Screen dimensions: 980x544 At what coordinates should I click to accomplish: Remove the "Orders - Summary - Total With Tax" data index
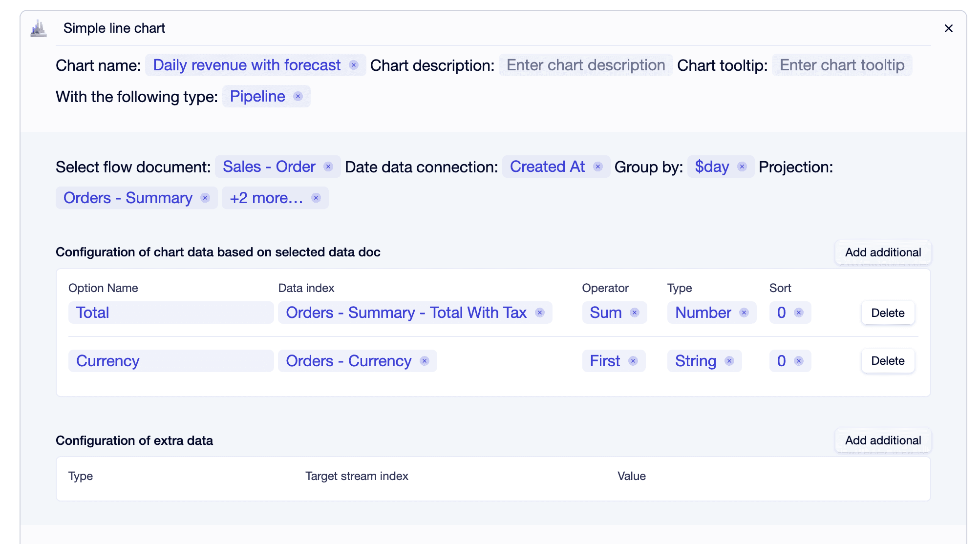[539, 313]
